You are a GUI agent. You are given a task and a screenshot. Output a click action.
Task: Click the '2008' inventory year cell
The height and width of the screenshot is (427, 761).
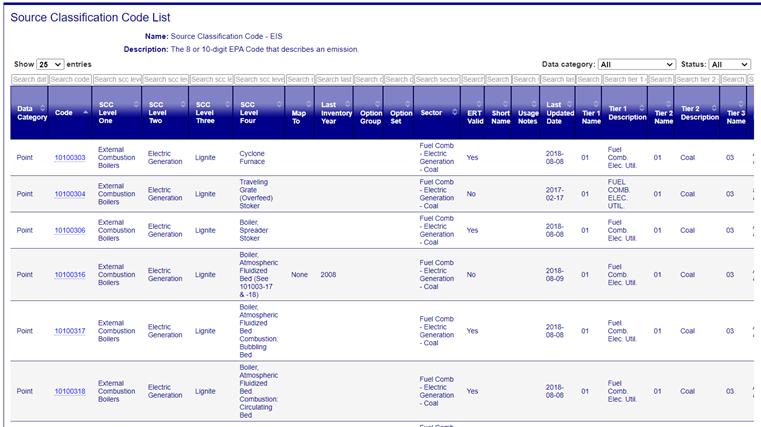pyautogui.click(x=328, y=275)
